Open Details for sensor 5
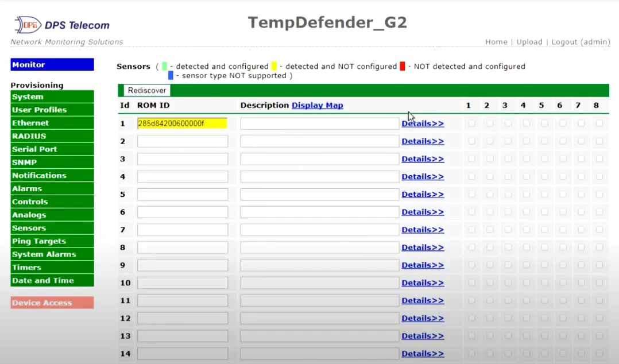 click(422, 195)
